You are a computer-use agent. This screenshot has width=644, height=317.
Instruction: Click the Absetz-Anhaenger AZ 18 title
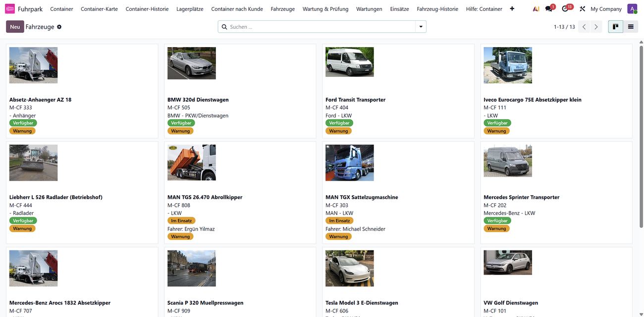(x=40, y=100)
